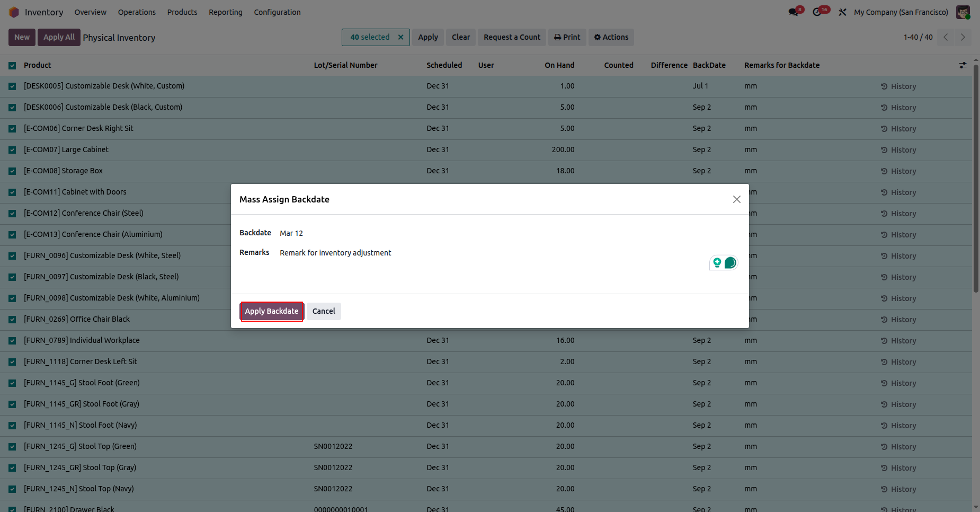
Task: Uncheck the DESK0005 Customizable Desk row
Action: (12, 86)
